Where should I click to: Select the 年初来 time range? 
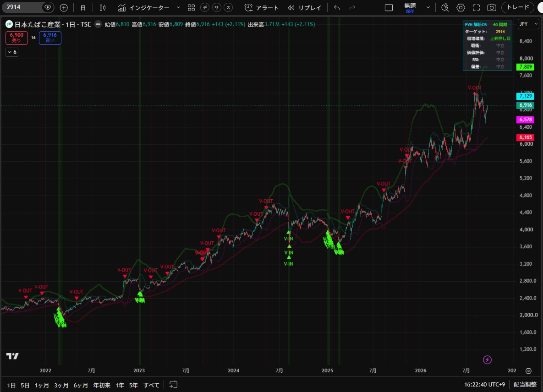pyautogui.click(x=102, y=385)
